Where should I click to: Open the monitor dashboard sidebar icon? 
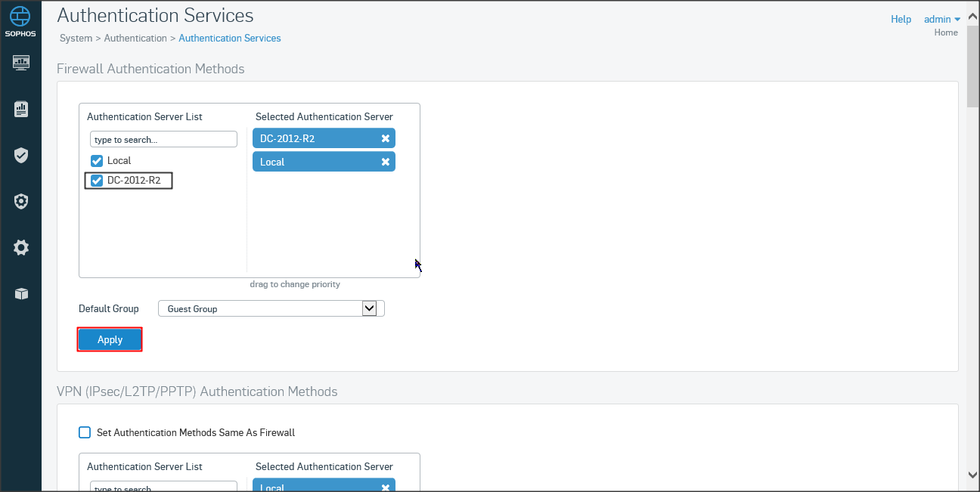click(x=21, y=62)
